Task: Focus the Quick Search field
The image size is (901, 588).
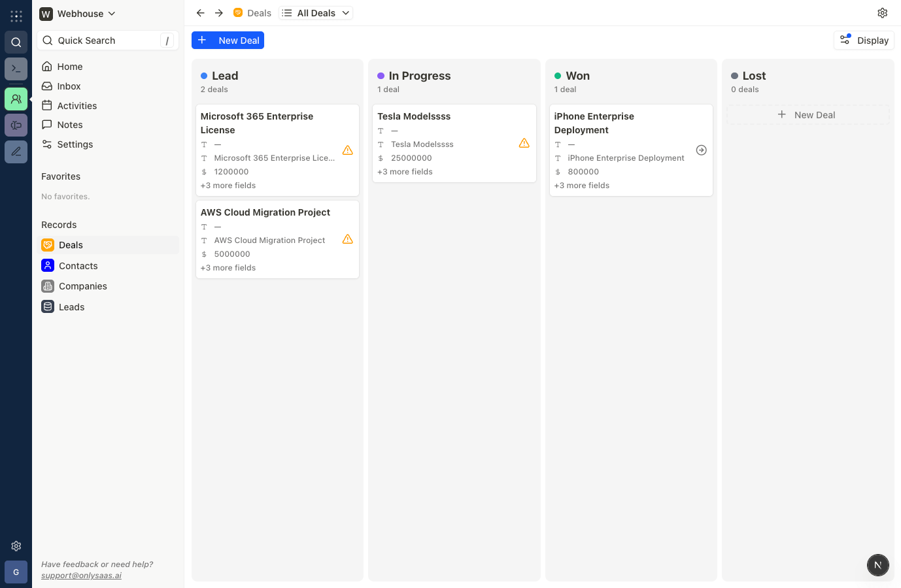Action: (108, 41)
